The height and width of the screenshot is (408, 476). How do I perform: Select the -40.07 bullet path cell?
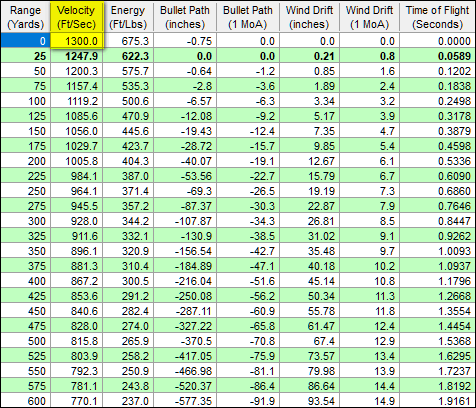pos(185,161)
